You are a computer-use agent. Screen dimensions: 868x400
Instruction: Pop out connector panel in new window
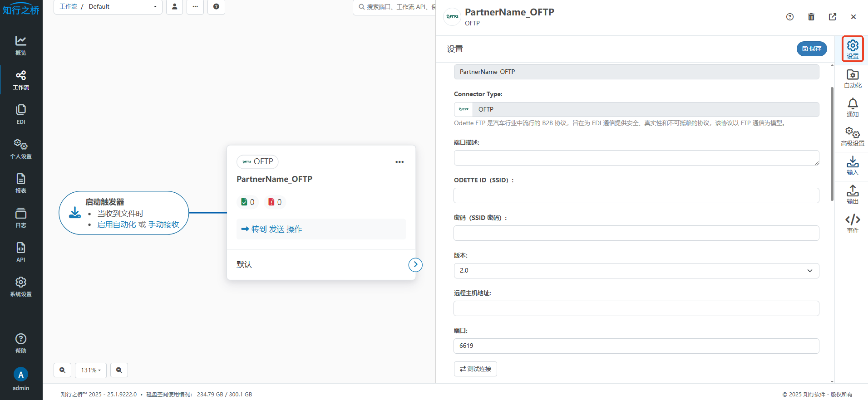[832, 17]
